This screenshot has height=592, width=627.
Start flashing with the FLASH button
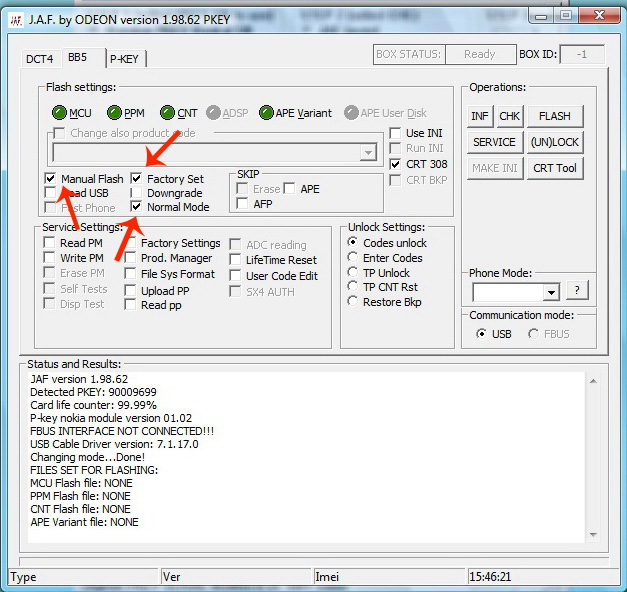(x=555, y=116)
